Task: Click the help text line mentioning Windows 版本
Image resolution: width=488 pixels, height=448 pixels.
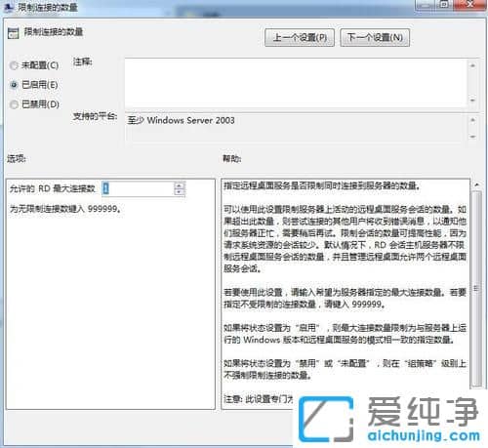Action: (339, 340)
